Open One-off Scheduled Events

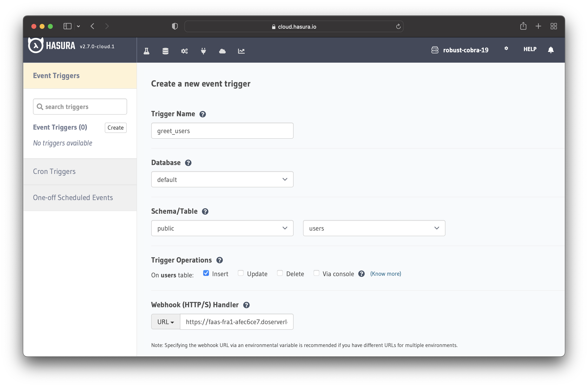[x=73, y=197]
